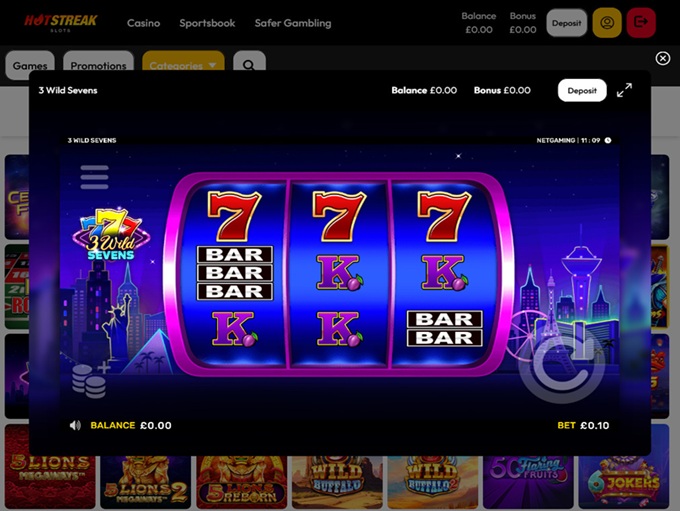Expand the Categories dropdown
Viewport: 680px width, 511px height.
point(183,65)
